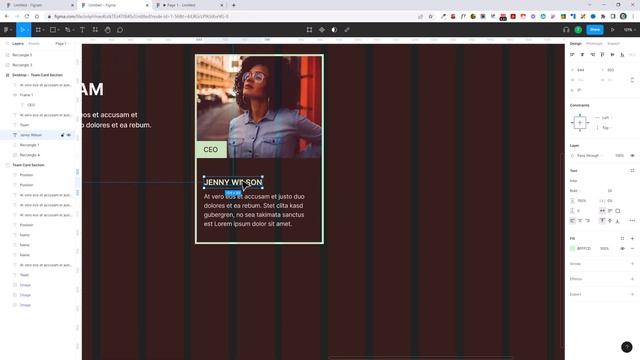Open the Figma main menu icon
640x360 pixels.
6,29
